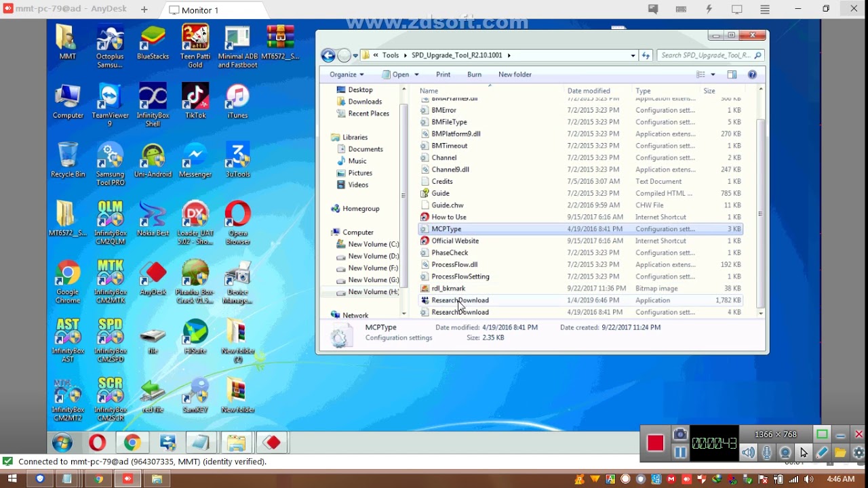Select the TikTok desktop icon
The height and width of the screenshot is (488, 868).
[195, 101]
